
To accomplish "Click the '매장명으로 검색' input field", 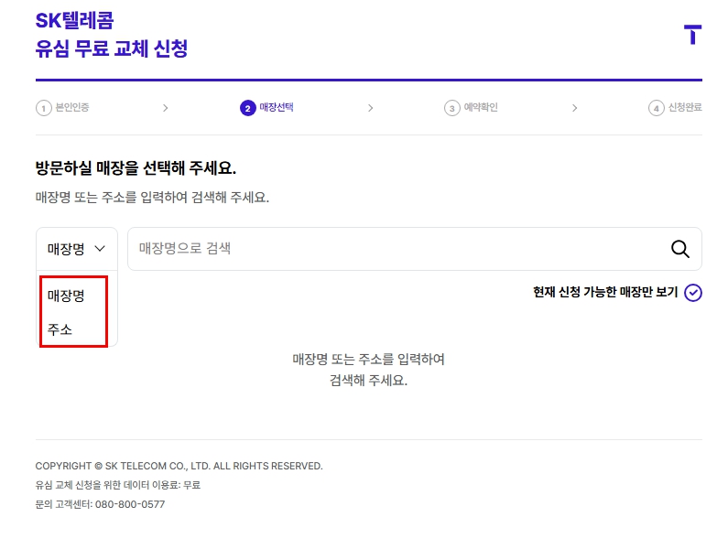I will point(414,249).
